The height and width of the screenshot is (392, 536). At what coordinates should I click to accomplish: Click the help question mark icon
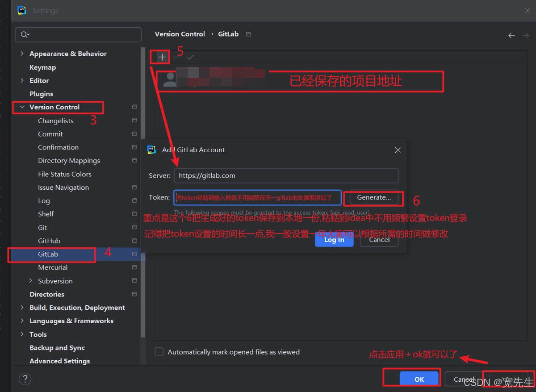pos(25,379)
